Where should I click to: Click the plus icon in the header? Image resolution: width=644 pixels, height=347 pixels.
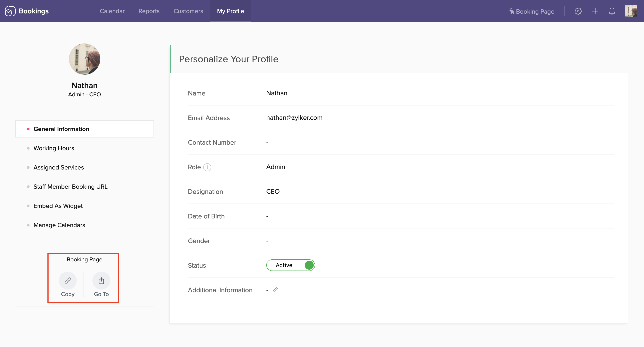595,11
